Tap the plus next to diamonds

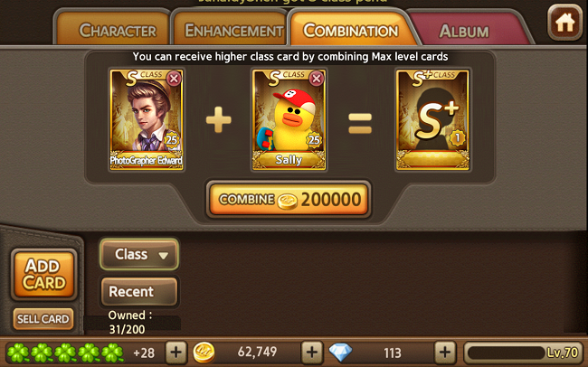(445, 353)
